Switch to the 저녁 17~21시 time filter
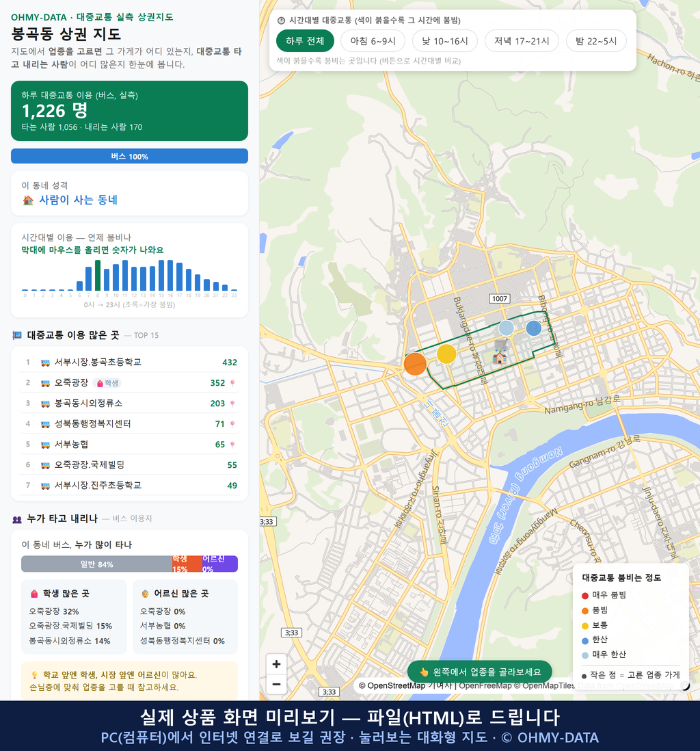The image size is (700, 751). coord(522,41)
